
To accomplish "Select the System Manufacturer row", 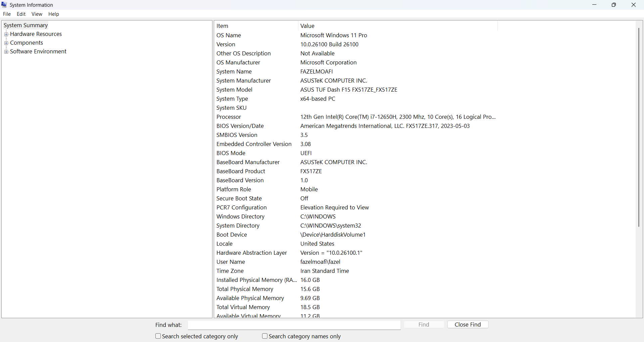I will coord(356,81).
